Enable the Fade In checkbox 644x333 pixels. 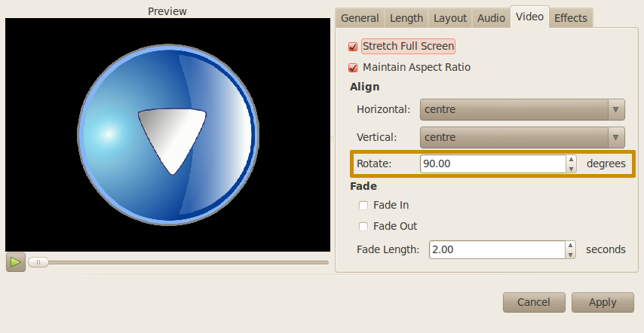(x=363, y=205)
